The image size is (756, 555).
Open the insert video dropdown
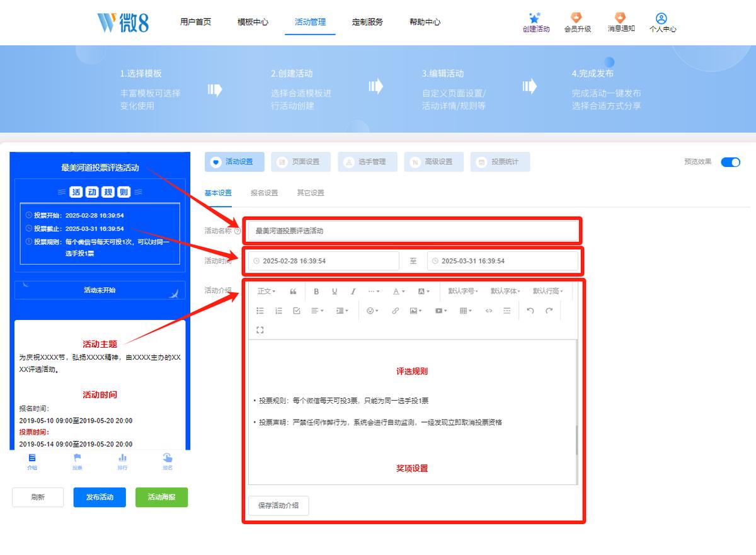pos(440,311)
